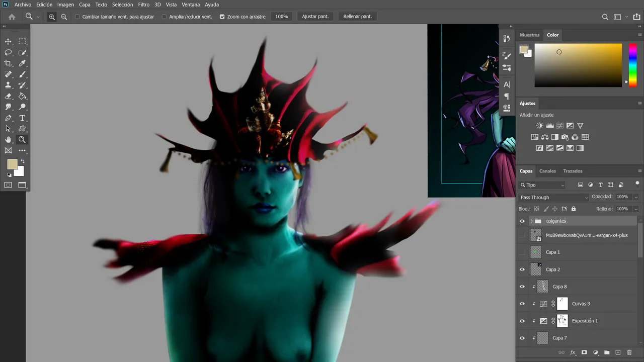
Task: Open the Capa menu
Action: click(85, 5)
